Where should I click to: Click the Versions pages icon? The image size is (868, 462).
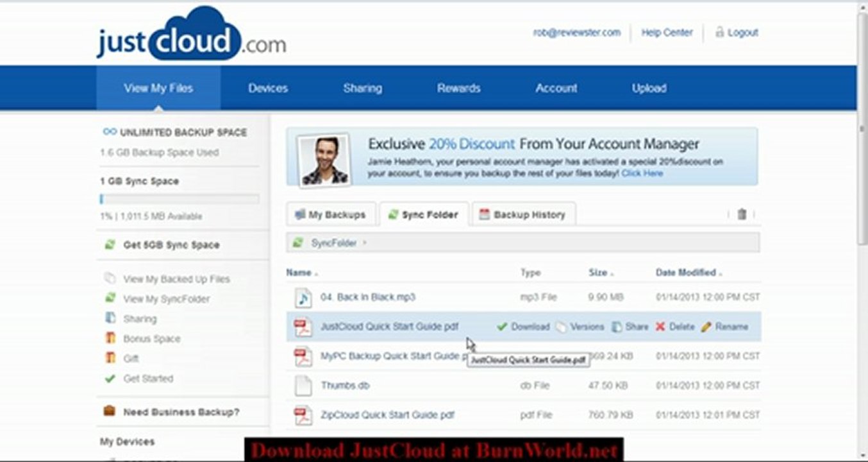[561, 327]
